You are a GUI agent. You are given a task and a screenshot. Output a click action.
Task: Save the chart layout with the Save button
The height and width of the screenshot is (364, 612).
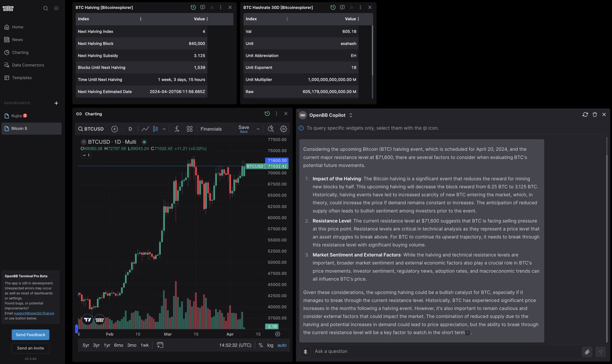(244, 129)
